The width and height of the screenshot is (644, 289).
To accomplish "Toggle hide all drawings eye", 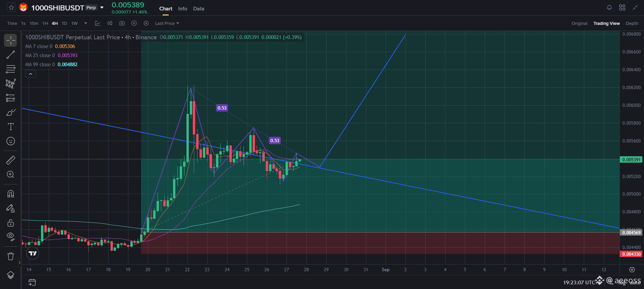I will (x=10, y=237).
